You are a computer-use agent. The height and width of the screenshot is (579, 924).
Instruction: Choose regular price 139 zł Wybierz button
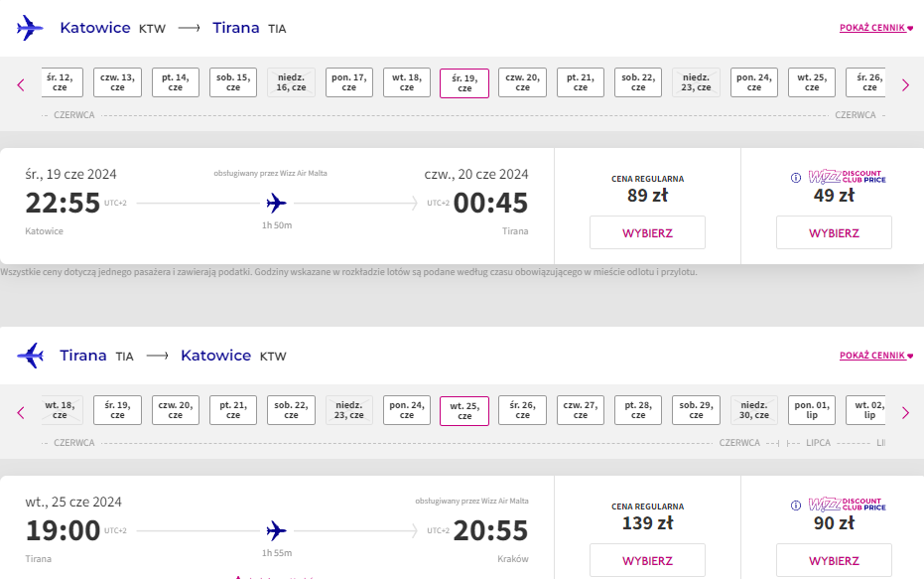click(647, 561)
